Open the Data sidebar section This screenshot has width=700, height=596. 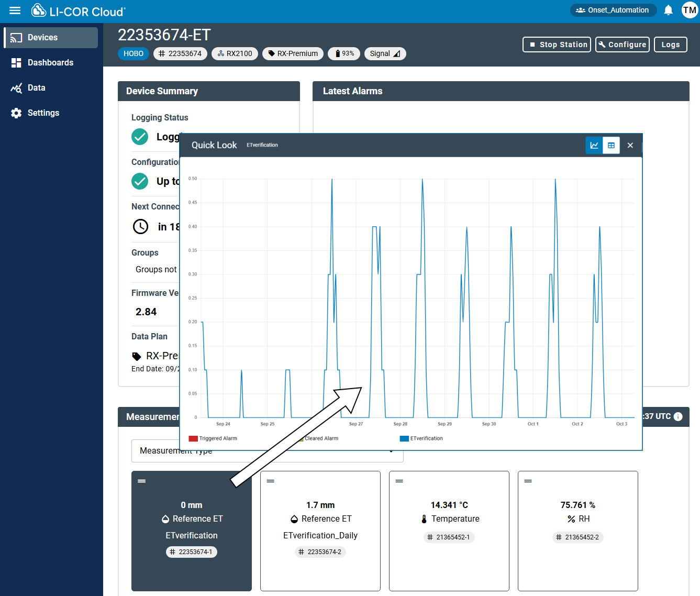click(x=36, y=88)
